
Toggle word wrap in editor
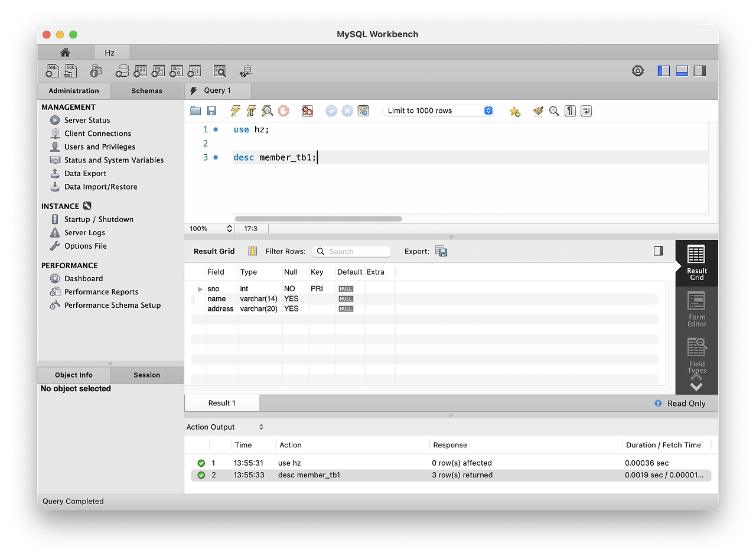point(586,110)
